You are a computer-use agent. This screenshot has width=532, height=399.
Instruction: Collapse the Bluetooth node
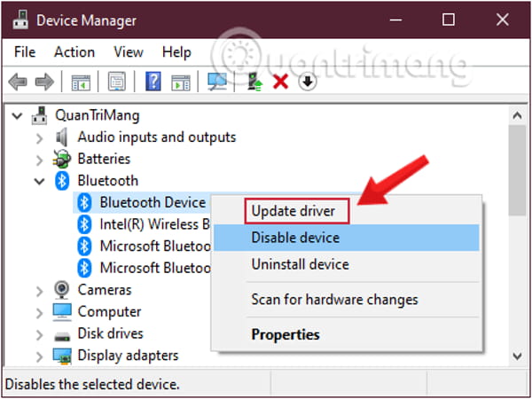pos(39,182)
